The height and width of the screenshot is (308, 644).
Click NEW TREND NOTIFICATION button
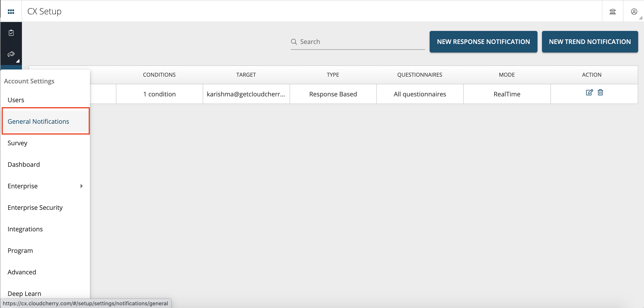pyautogui.click(x=590, y=41)
